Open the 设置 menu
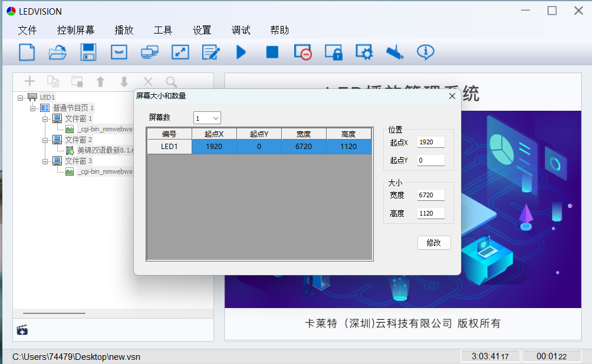The width and height of the screenshot is (592, 364). click(x=202, y=30)
